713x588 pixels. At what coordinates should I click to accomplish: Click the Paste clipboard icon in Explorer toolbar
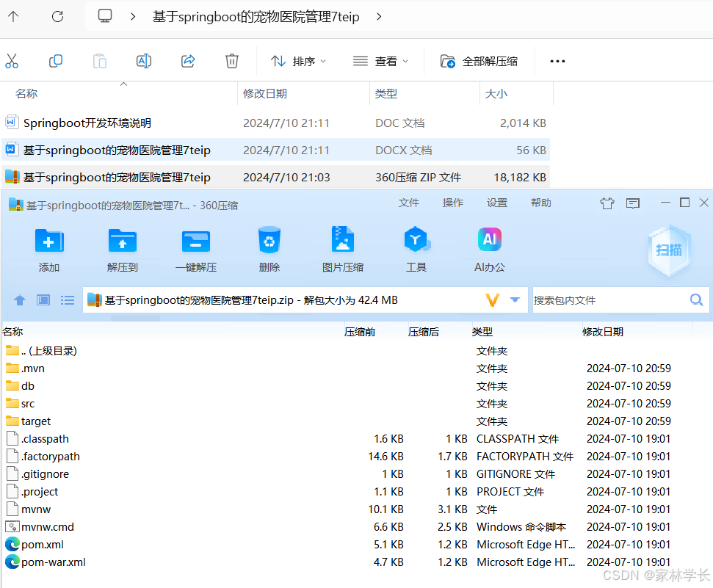[100, 61]
